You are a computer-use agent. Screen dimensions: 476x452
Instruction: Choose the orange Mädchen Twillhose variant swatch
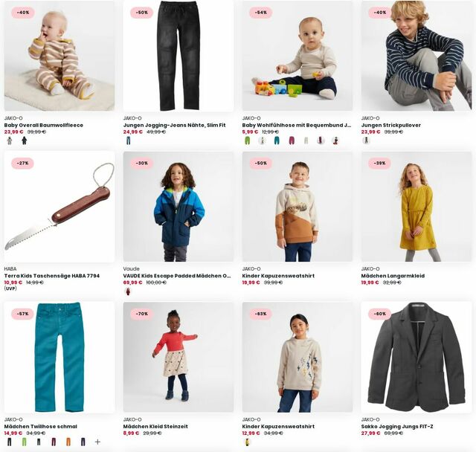(68, 442)
